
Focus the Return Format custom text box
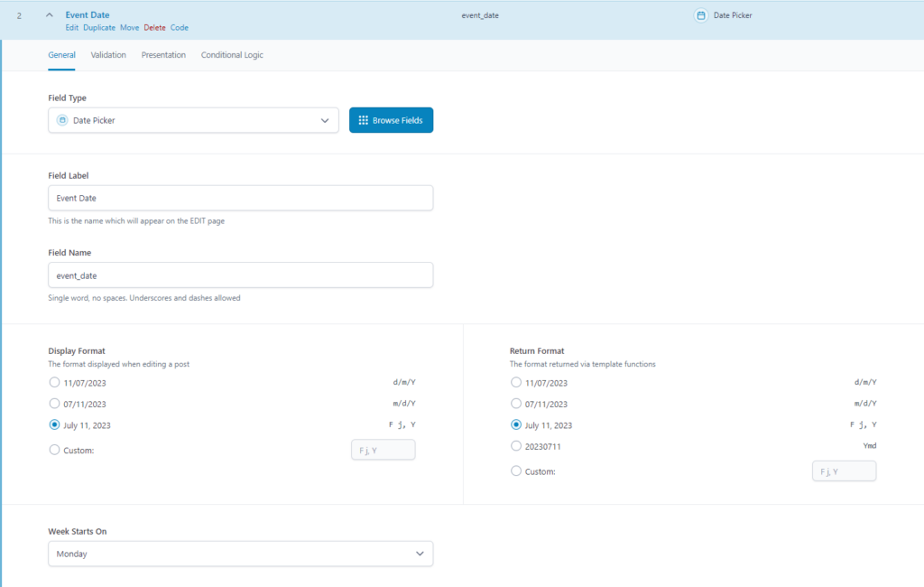844,471
